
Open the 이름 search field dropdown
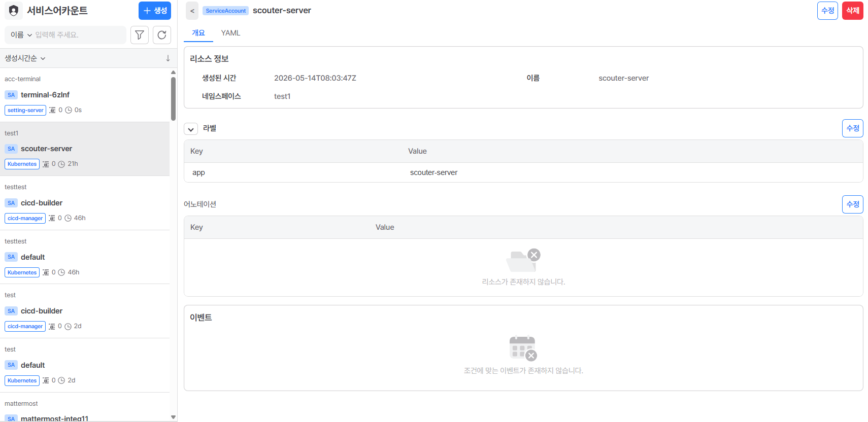point(21,35)
